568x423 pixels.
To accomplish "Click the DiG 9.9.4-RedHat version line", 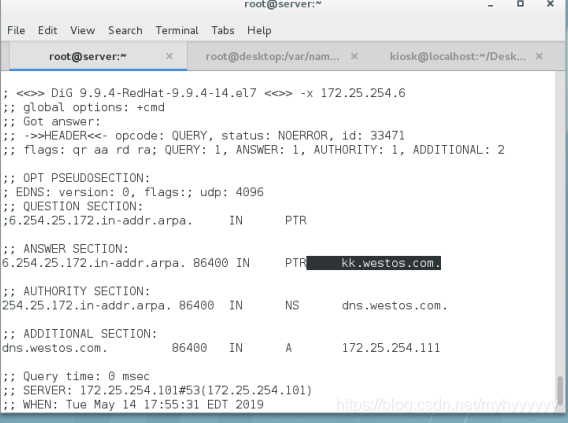I will (x=204, y=93).
